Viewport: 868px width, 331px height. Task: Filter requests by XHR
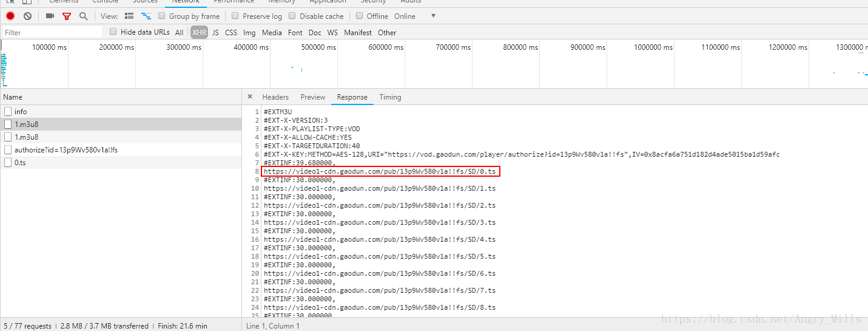point(199,33)
